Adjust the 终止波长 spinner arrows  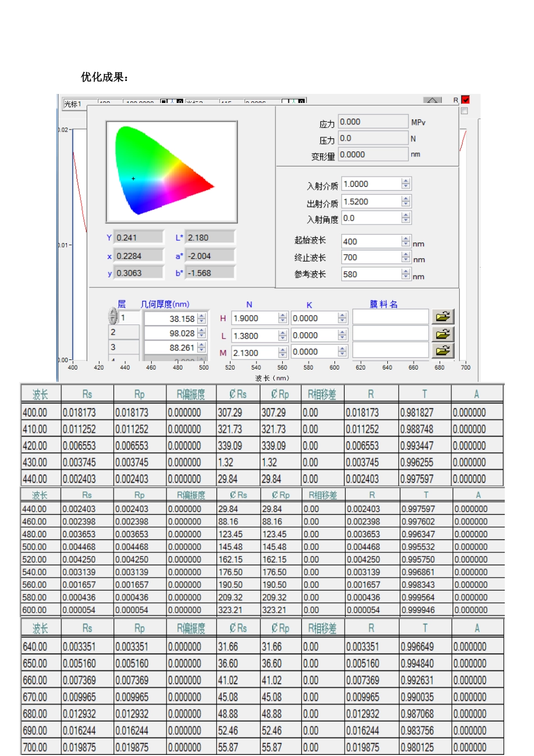click(x=406, y=257)
